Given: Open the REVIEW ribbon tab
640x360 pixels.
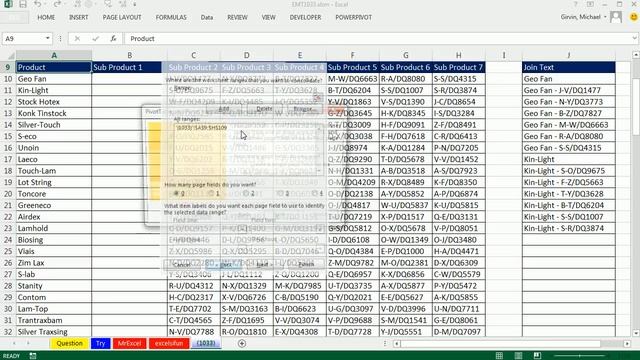Looking at the screenshot, I should (x=237, y=17).
